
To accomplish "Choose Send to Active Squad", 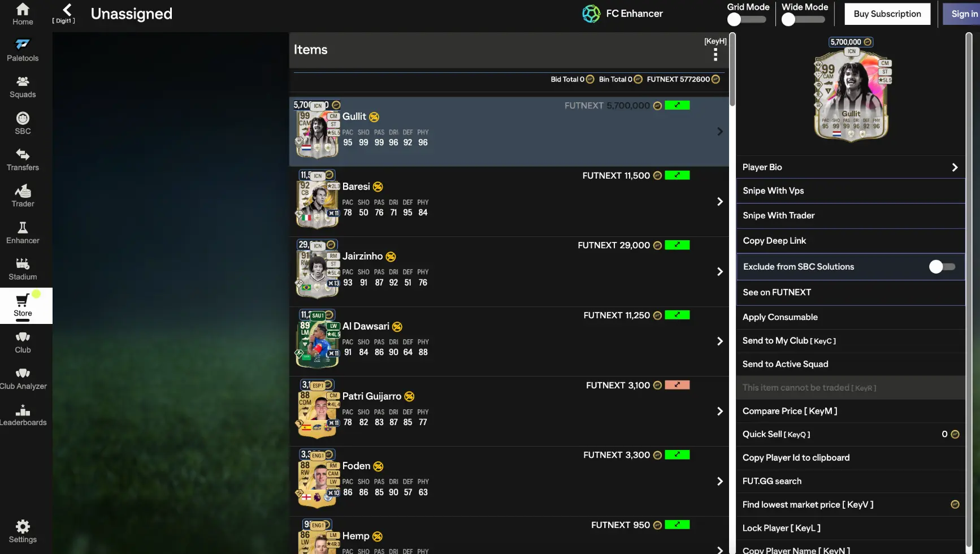I will click(x=851, y=364).
